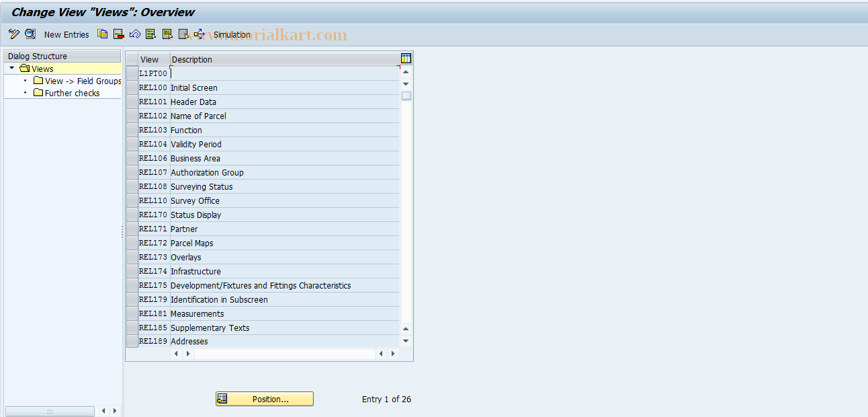Select row selector for REL108

tap(132, 186)
